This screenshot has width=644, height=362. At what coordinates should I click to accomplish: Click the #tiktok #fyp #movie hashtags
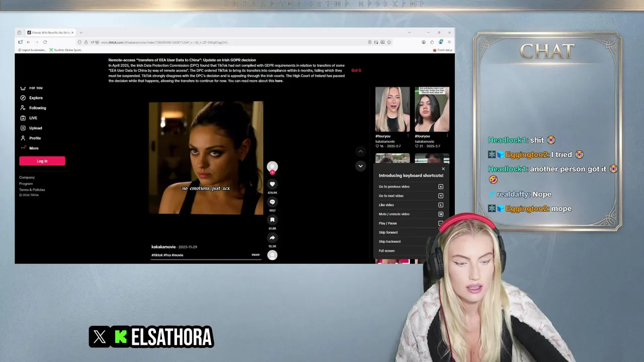click(x=167, y=255)
